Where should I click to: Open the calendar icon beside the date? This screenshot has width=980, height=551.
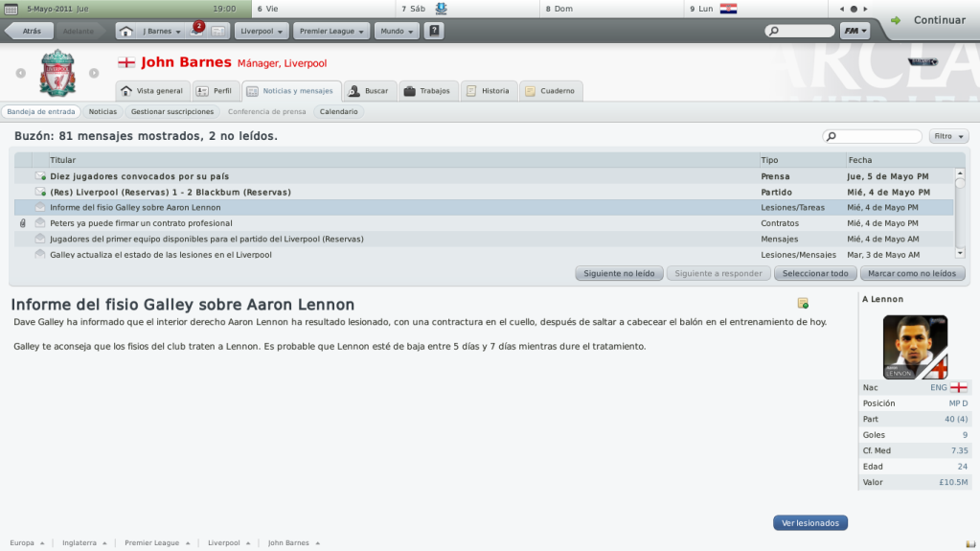[11, 9]
